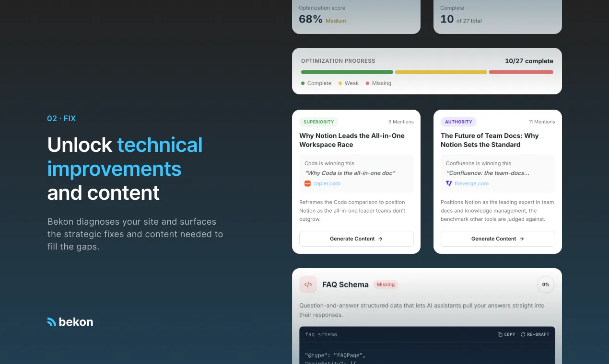This screenshot has width=609, height=364.
Task: Click the "11 Mentions" text
Action: point(542,122)
